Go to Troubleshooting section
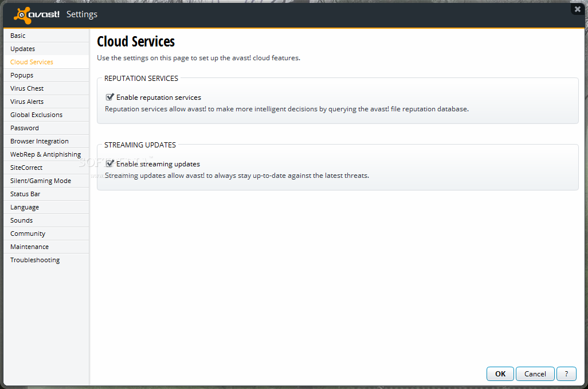 [46, 260]
